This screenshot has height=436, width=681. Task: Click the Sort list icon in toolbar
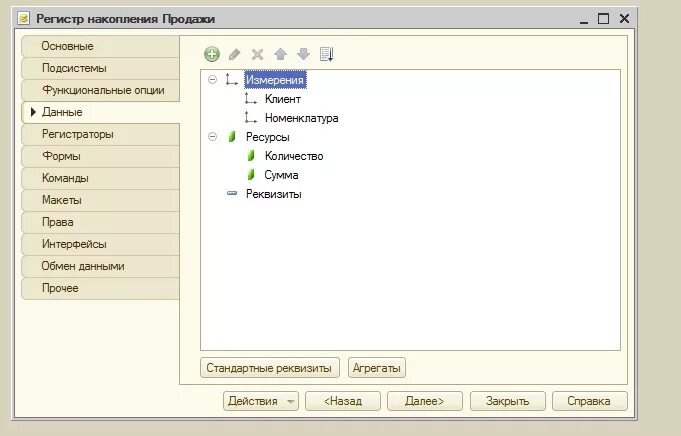(x=327, y=54)
